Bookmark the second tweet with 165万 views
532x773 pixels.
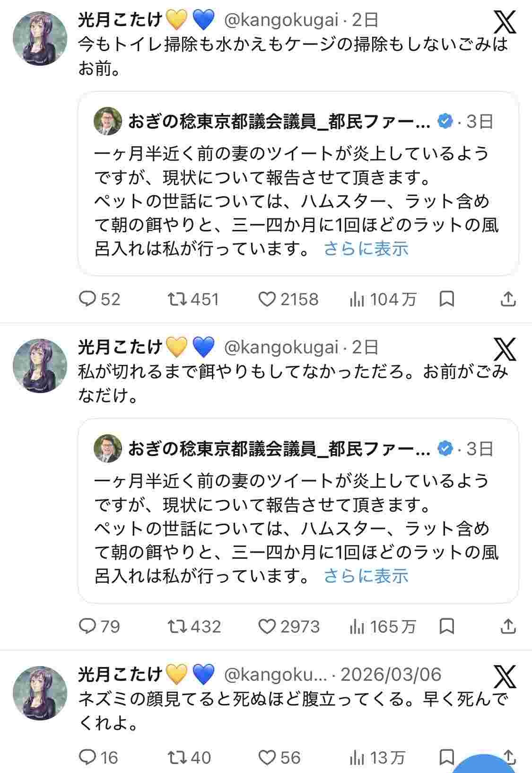pyautogui.click(x=447, y=626)
